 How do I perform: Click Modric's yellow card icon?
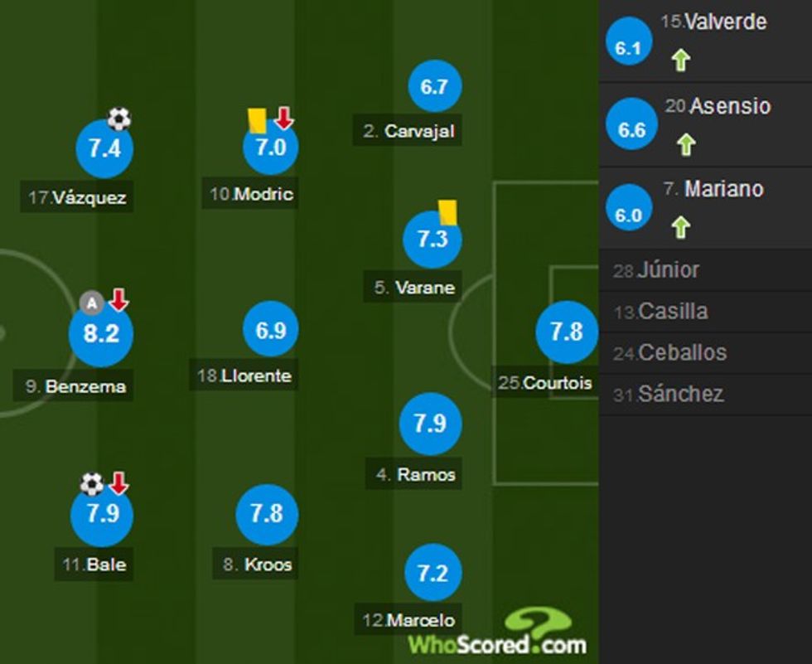(256, 121)
